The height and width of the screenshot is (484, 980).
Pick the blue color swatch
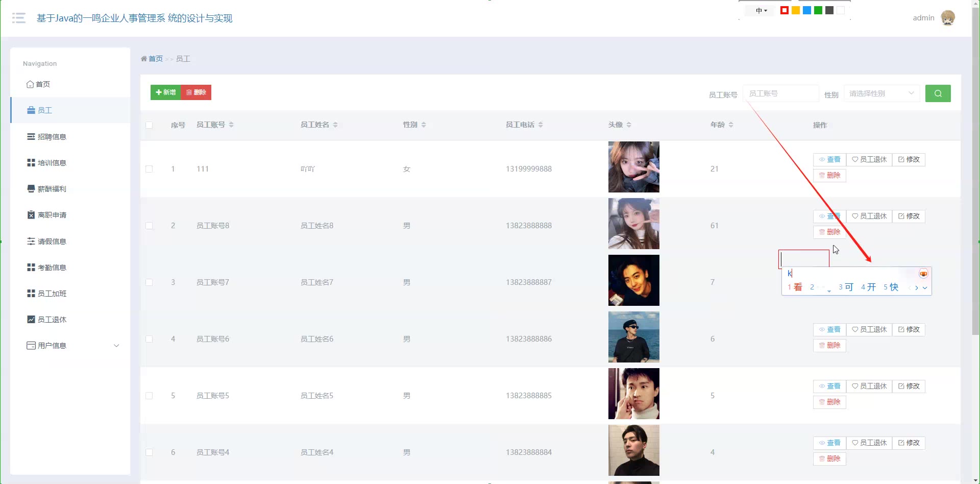point(807,10)
